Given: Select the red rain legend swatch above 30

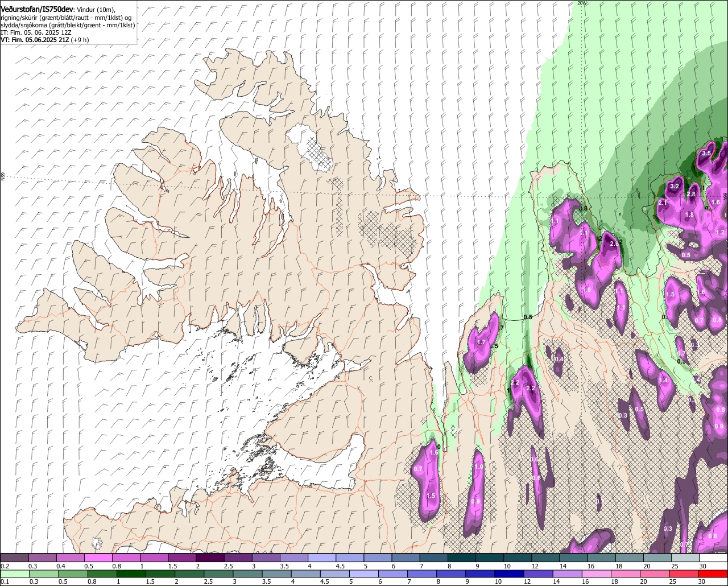Looking at the screenshot, I should [714, 574].
